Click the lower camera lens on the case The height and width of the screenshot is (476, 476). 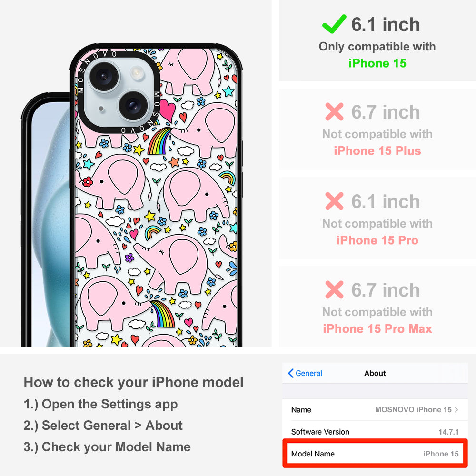(133, 106)
